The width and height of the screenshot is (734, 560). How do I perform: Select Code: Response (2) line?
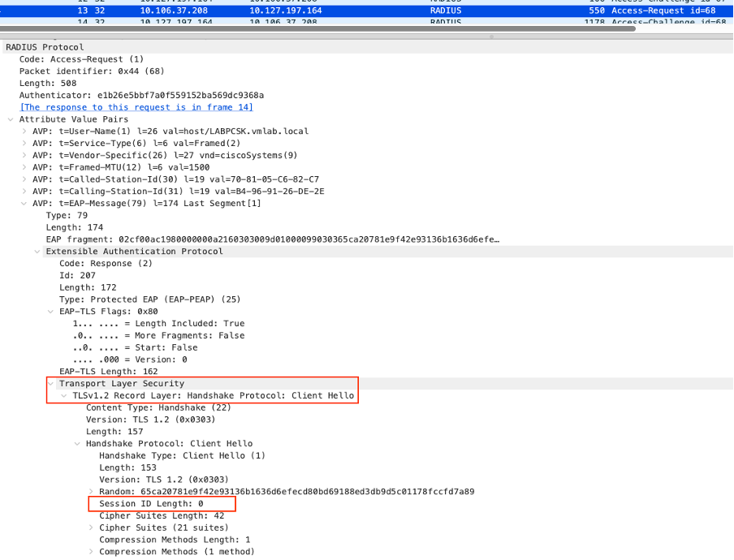coord(106,264)
